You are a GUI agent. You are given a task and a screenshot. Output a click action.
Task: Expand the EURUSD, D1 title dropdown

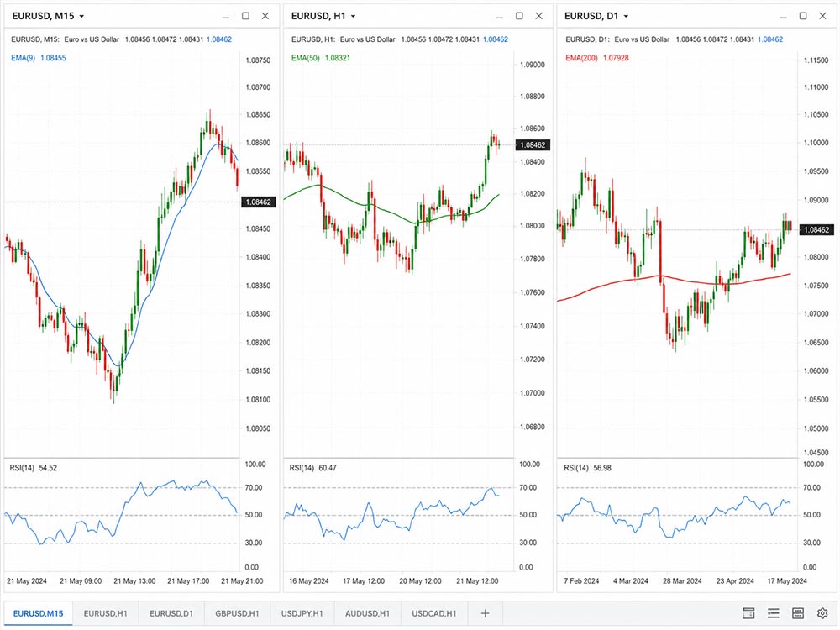tap(626, 17)
